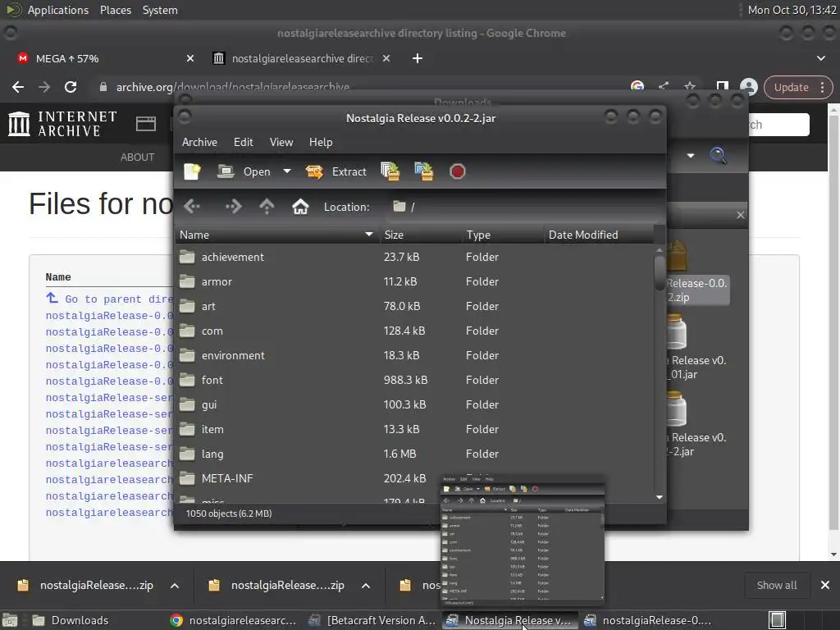This screenshot has height=630, width=840.
Task: Open a new Chrome tab
Action: coord(418,58)
